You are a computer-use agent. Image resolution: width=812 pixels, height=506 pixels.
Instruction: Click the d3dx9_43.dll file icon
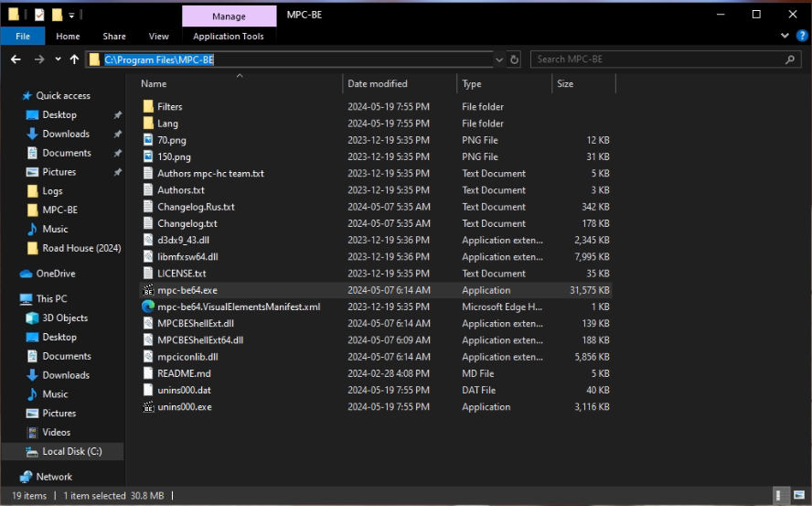click(148, 240)
